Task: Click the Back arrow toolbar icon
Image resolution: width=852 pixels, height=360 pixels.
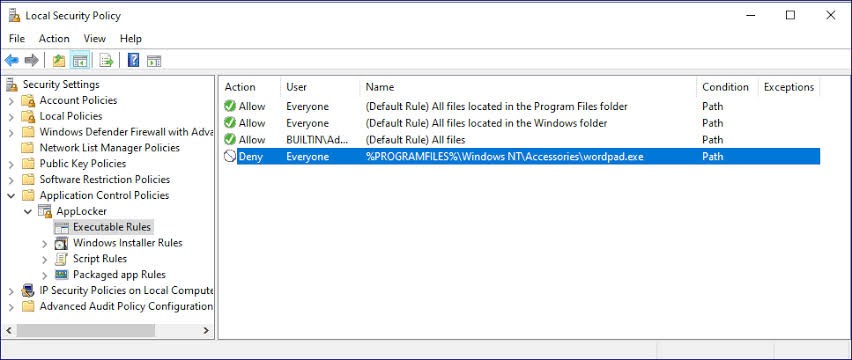Action: click(11, 61)
